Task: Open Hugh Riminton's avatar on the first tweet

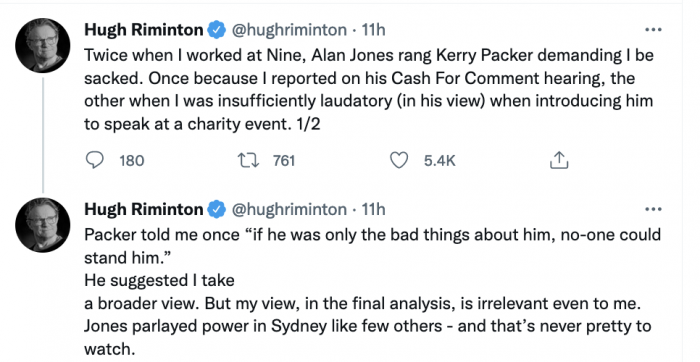Action: point(42,46)
